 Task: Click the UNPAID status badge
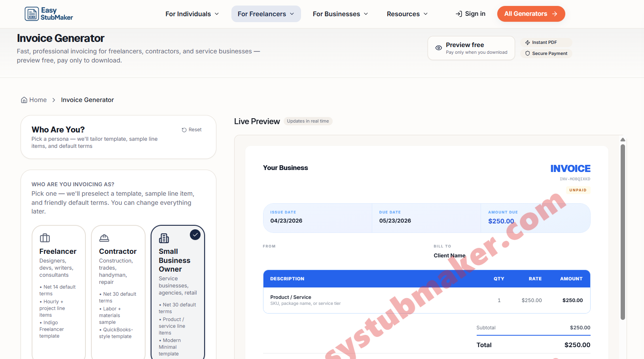tap(578, 190)
